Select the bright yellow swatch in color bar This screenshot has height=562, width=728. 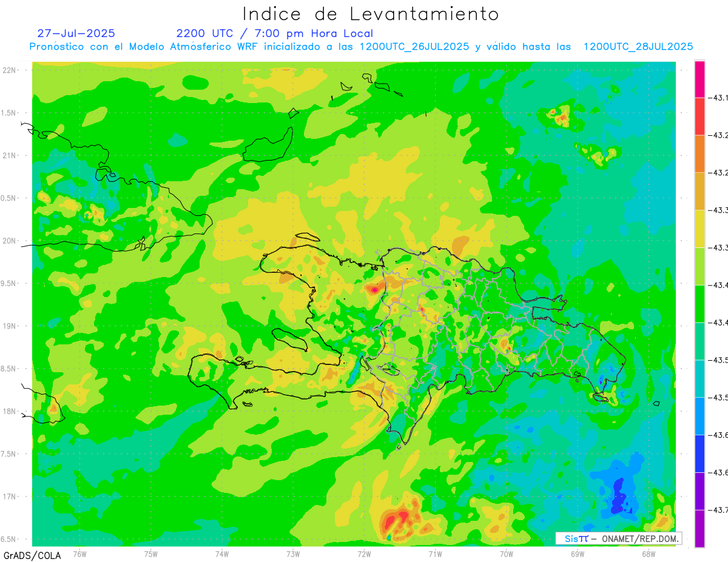(699, 229)
